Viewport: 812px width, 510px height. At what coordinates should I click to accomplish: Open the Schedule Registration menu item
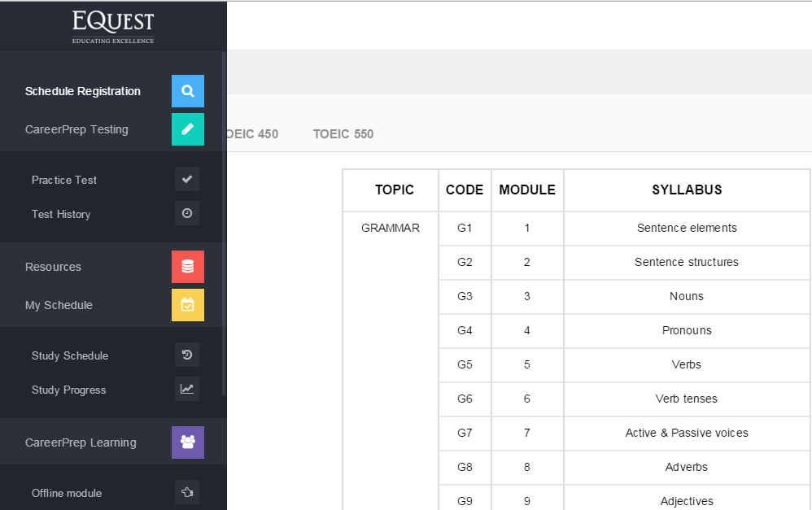tap(83, 91)
